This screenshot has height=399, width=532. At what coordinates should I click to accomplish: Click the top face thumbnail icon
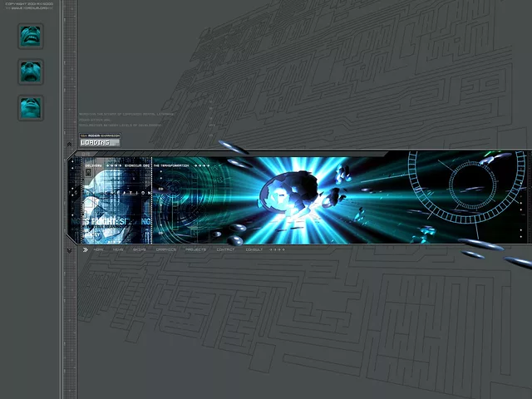31,36
